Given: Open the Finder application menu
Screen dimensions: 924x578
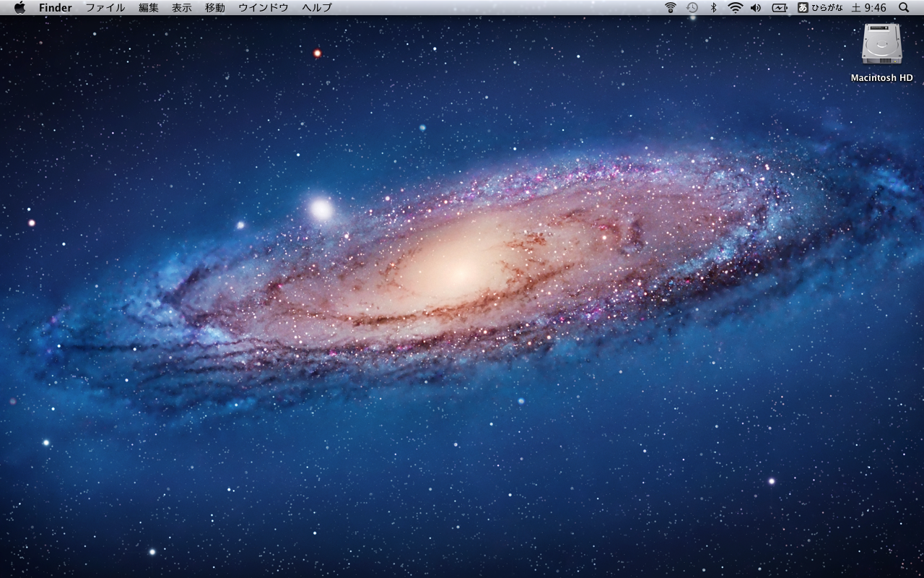Looking at the screenshot, I should tap(56, 7).
